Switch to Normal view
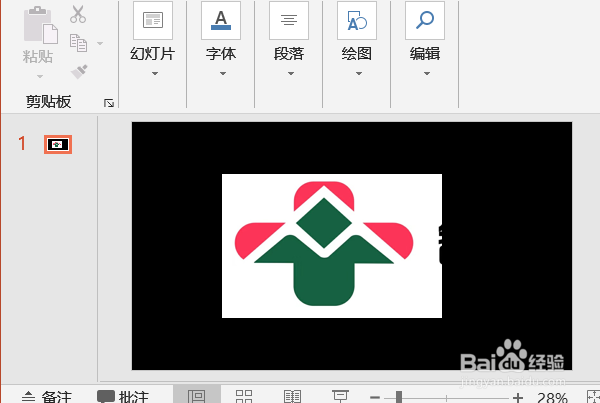Screen dimensions: 600x403 (197, 396)
